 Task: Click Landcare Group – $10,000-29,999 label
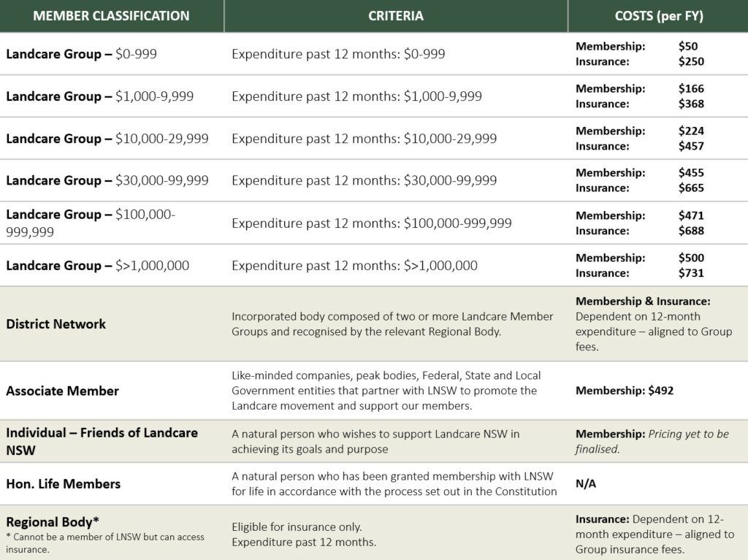pyautogui.click(x=107, y=139)
